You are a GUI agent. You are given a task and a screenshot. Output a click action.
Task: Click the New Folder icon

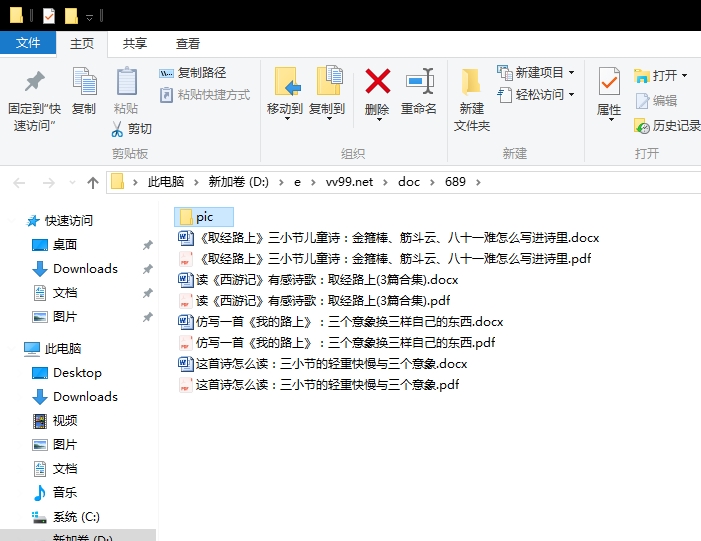(x=471, y=82)
